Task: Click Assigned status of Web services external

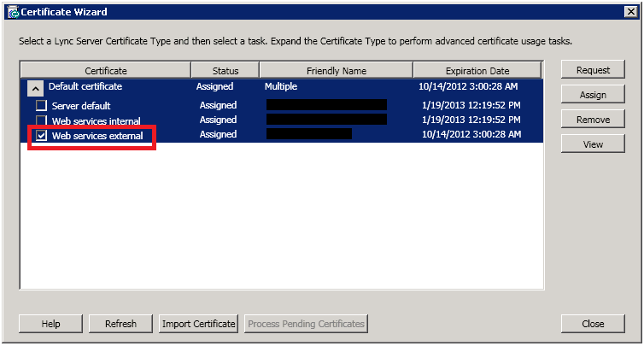Action: (218, 134)
